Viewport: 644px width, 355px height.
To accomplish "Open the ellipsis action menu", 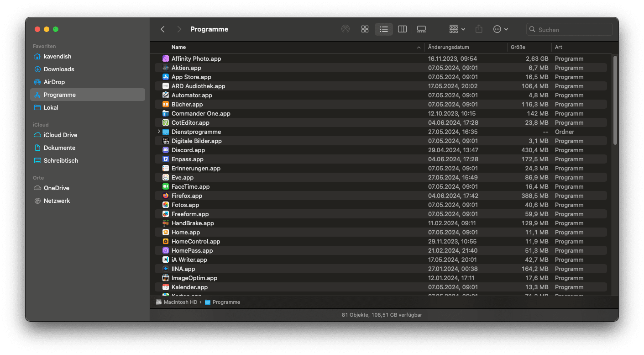I will (501, 29).
